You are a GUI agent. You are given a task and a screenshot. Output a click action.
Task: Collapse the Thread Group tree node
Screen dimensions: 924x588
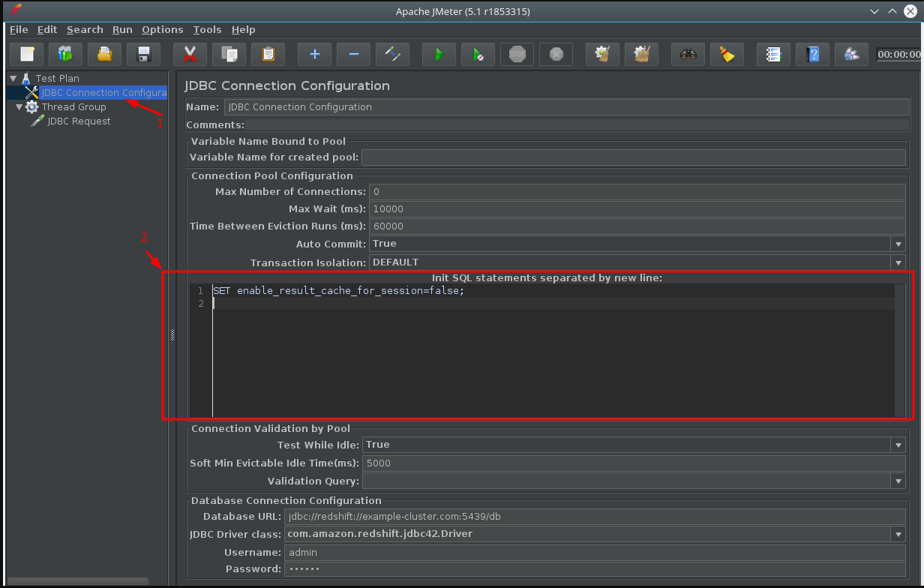coord(19,107)
